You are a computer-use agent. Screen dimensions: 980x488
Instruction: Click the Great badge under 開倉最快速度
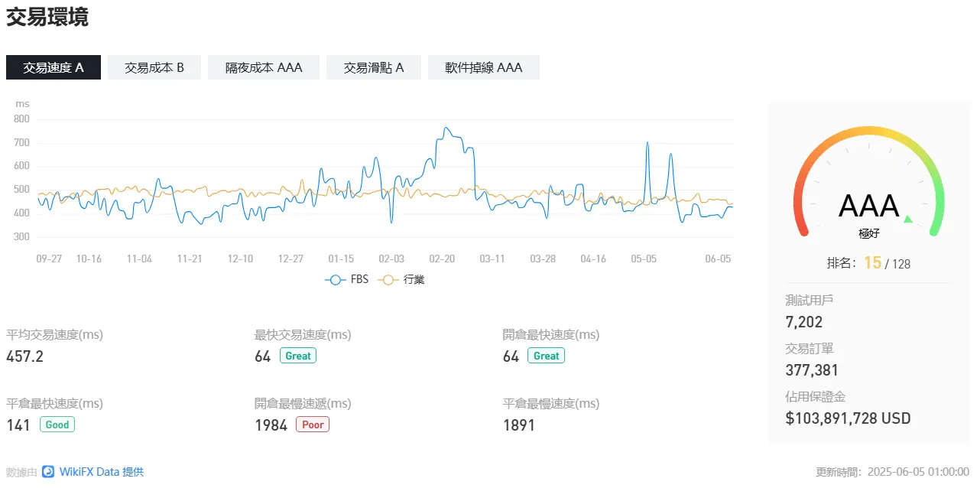(547, 356)
